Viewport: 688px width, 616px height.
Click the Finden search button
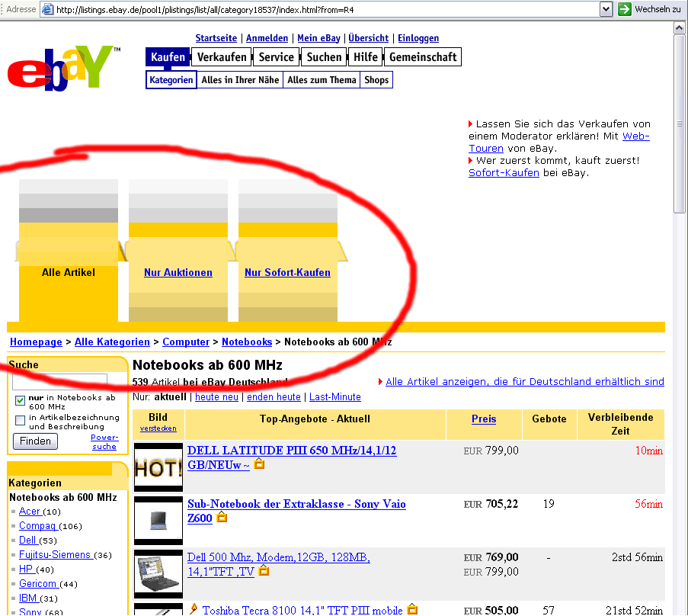coord(35,441)
